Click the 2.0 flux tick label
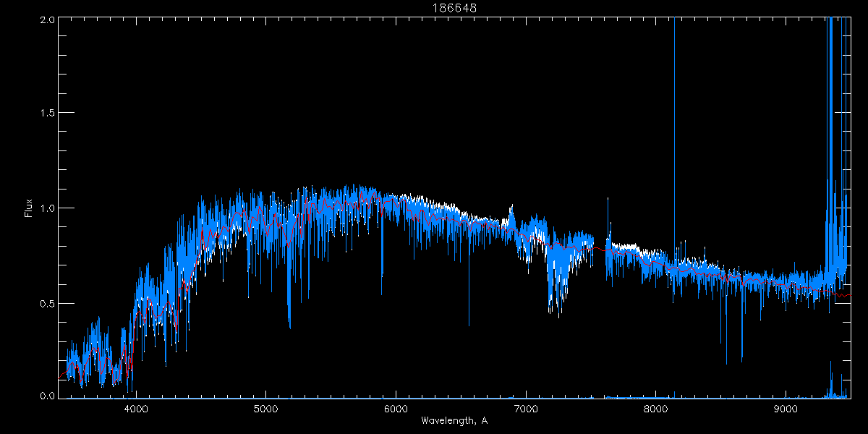The image size is (868, 434). point(46,20)
